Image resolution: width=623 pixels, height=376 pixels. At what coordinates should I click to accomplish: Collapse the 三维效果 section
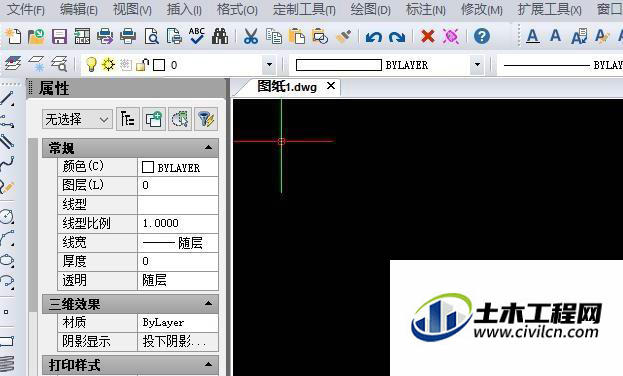(x=208, y=304)
